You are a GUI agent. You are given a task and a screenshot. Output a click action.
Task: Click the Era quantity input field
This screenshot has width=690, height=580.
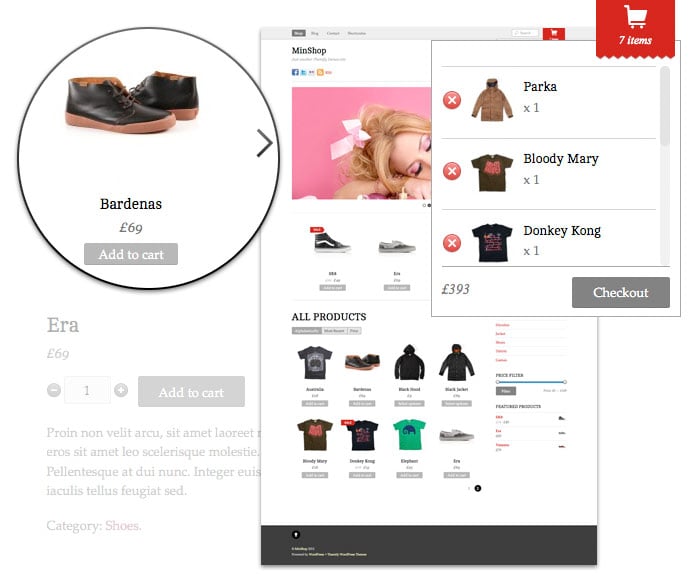(87, 390)
